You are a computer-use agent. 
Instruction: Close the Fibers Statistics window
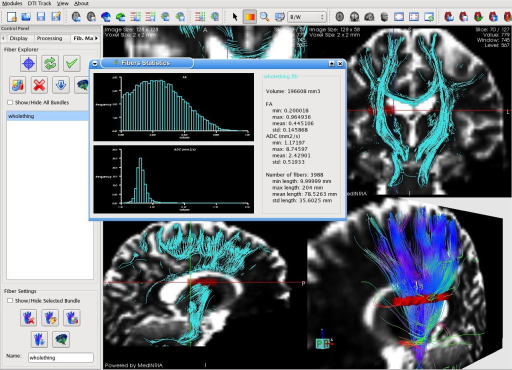[340, 63]
